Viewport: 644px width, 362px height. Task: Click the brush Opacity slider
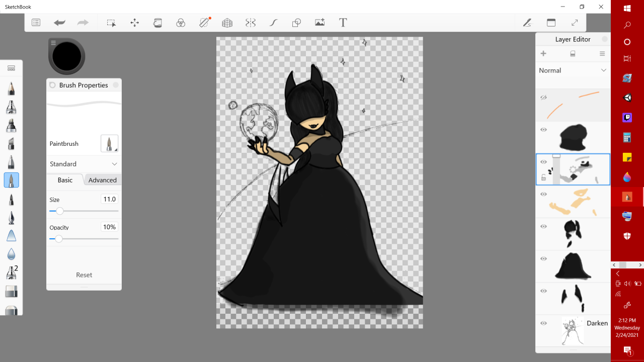pos(84,239)
